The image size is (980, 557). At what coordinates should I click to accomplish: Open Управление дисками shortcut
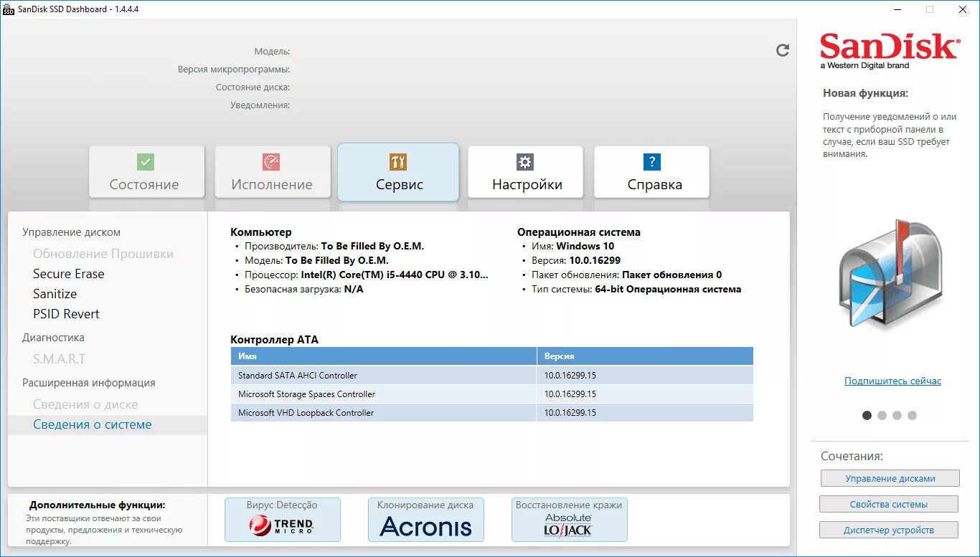coord(890,479)
